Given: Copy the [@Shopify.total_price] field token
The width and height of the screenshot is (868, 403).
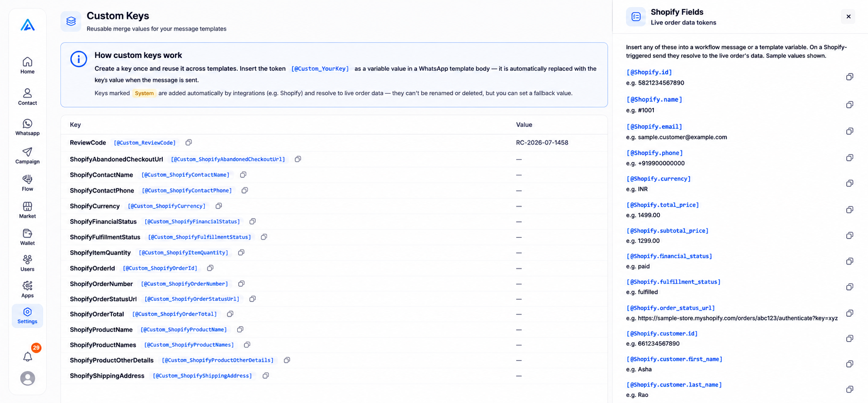Looking at the screenshot, I should click(x=850, y=210).
